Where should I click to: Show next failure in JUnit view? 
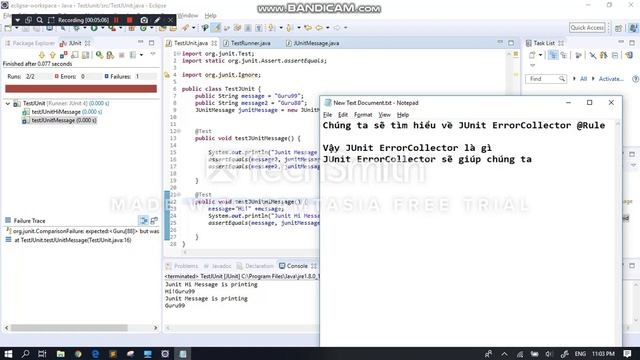[42, 55]
